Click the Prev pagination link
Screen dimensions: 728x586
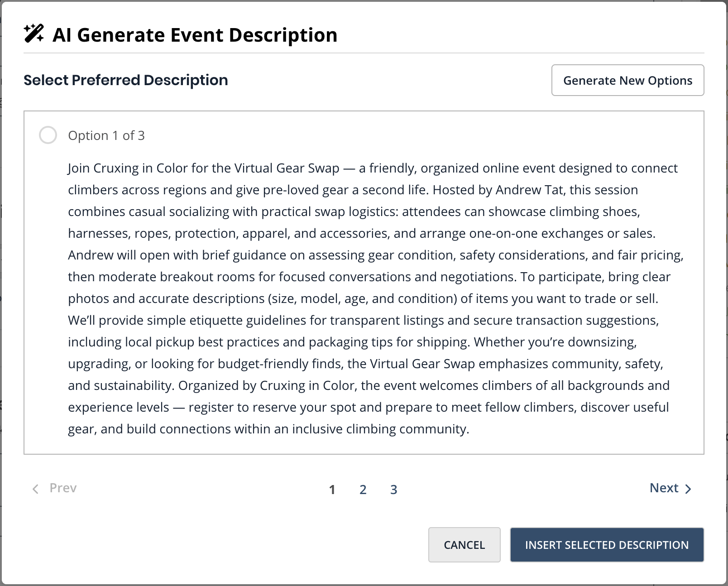pyautogui.click(x=63, y=488)
